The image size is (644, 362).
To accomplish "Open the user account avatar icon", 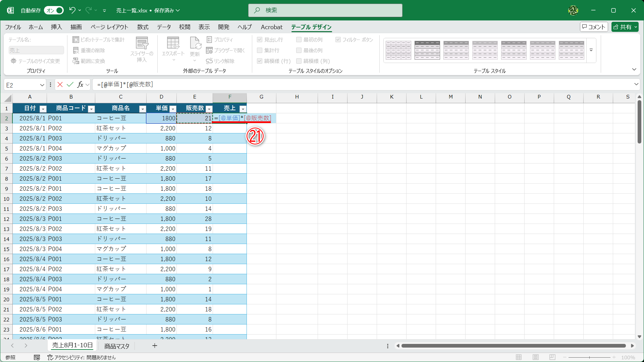I will 573,10.
